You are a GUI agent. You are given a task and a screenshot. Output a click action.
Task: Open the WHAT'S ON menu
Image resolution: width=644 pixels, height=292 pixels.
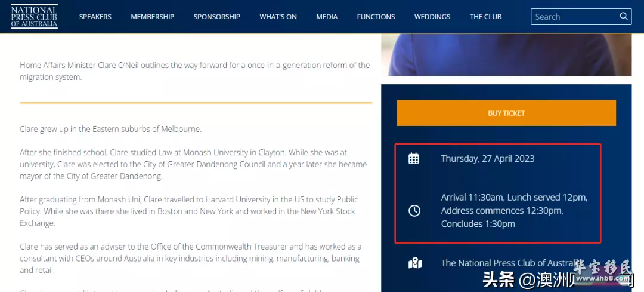pos(278,17)
